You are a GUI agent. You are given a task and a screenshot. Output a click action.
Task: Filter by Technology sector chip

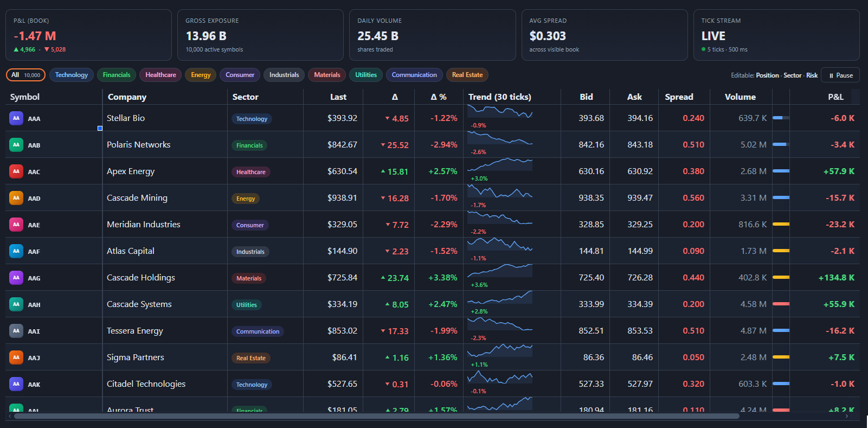pyautogui.click(x=72, y=75)
